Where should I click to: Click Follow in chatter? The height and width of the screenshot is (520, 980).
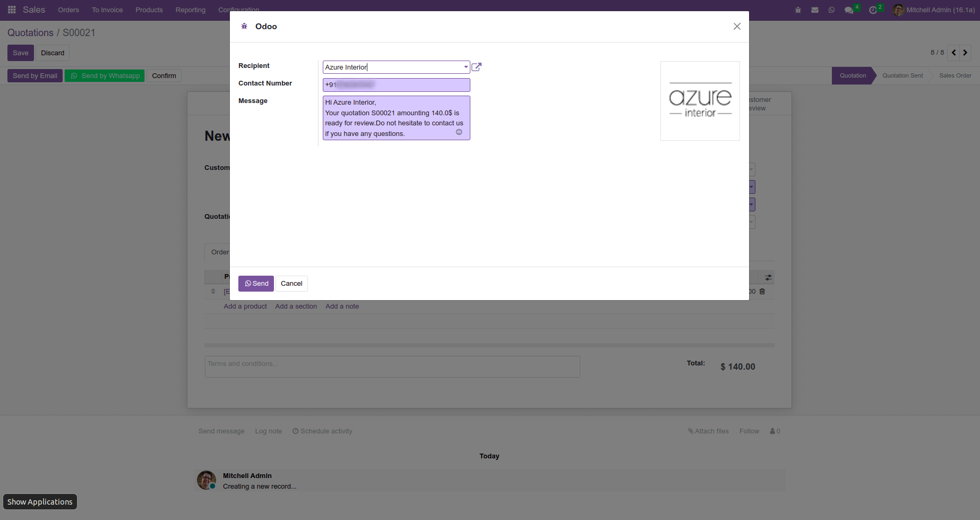(749, 431)
